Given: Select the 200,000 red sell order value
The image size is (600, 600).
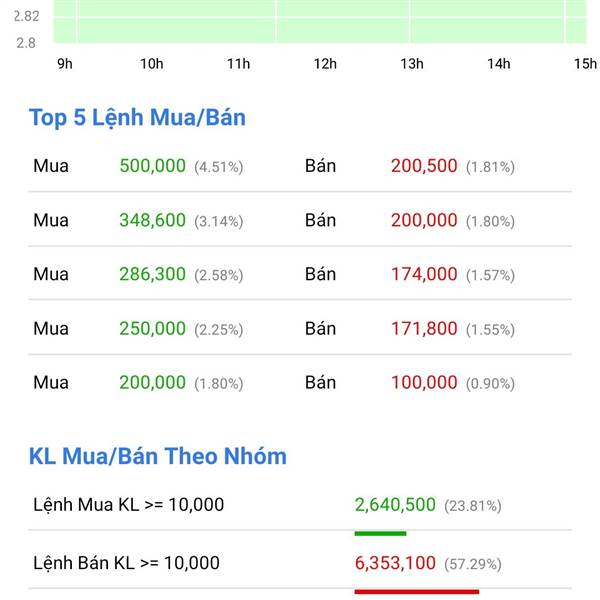Looking at the screenshot, I should coord(424,220).
